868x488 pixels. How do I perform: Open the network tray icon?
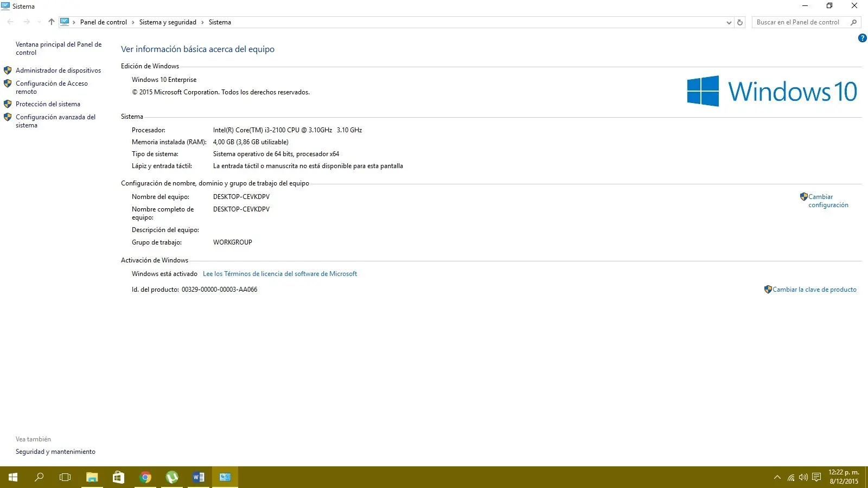791,478
